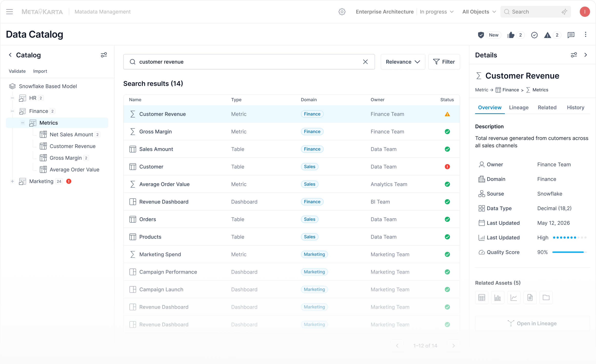This screenshot has height=364, width=596.
Task: Switch to the History tab
Action: tap(576, 107)
